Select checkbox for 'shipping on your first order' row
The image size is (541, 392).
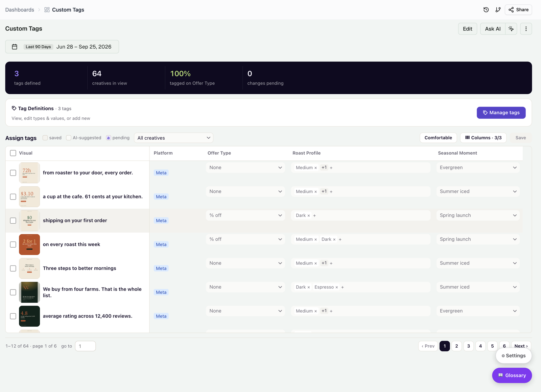[13, 221]
